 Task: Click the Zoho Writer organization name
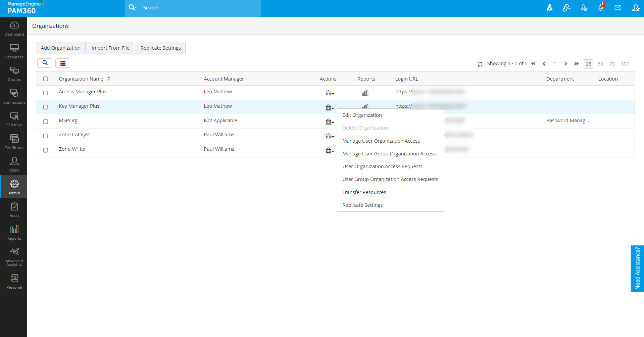coord(72,149)
